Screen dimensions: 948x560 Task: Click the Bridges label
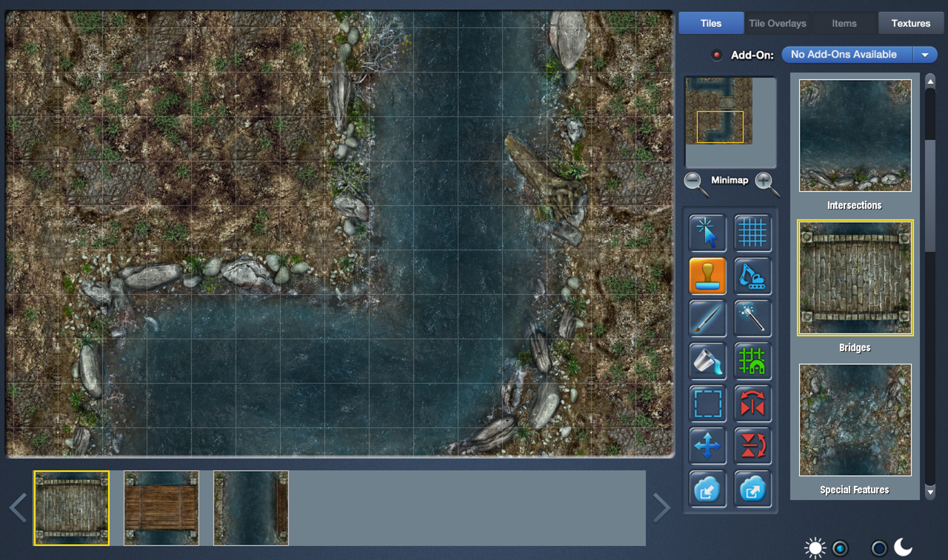pos(855,347)
